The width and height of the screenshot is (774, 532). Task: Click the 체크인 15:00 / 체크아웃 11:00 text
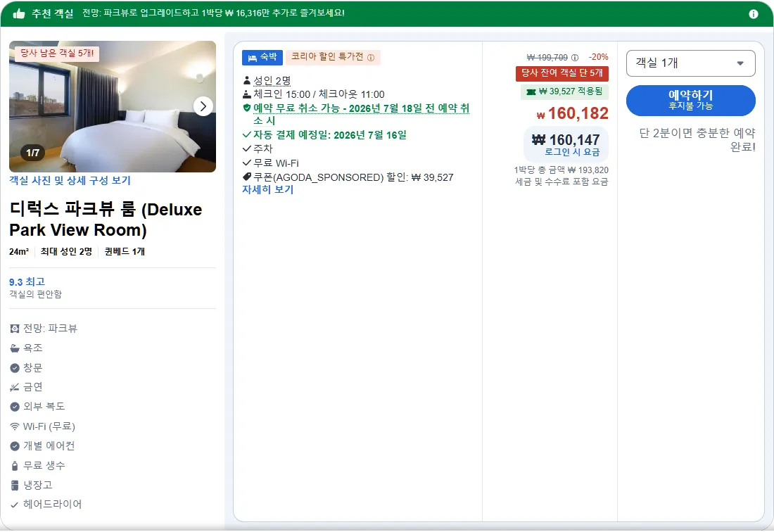[x=319, y=94]
